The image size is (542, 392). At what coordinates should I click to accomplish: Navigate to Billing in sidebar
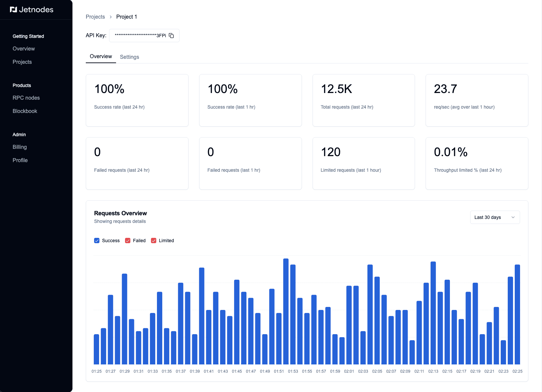pyautogui.click(x=20, y=147)
